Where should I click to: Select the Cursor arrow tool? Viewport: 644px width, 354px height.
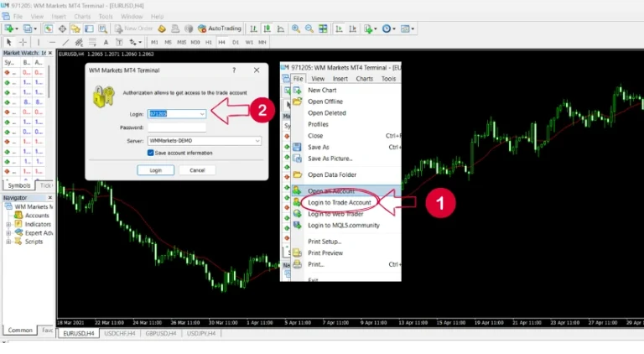click(8, 42)
